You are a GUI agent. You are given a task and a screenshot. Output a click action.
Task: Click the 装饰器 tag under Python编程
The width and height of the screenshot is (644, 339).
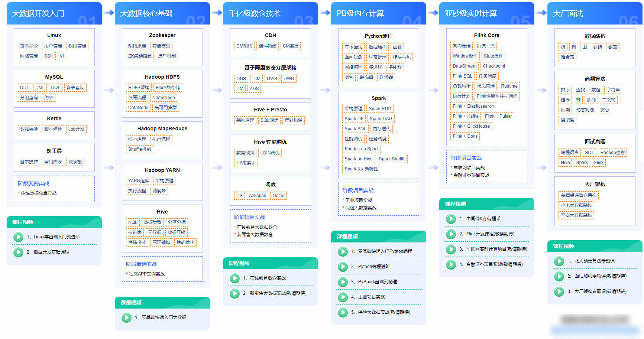(x=366, y=77)
